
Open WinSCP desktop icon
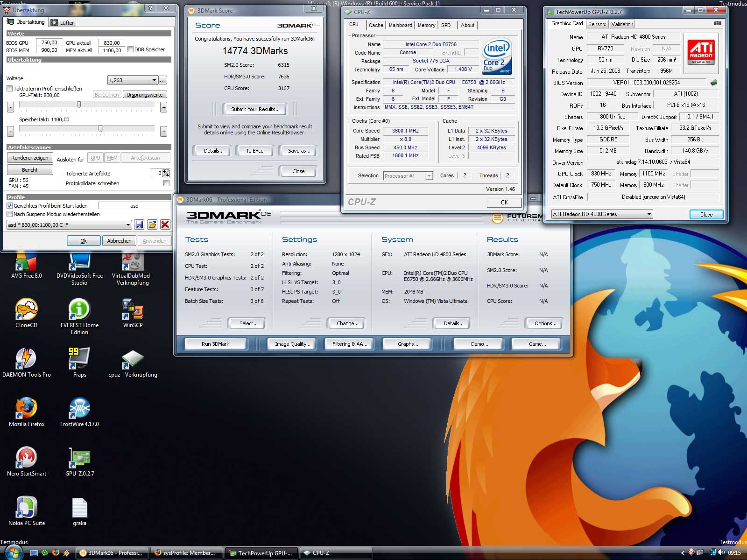(133, 313)
